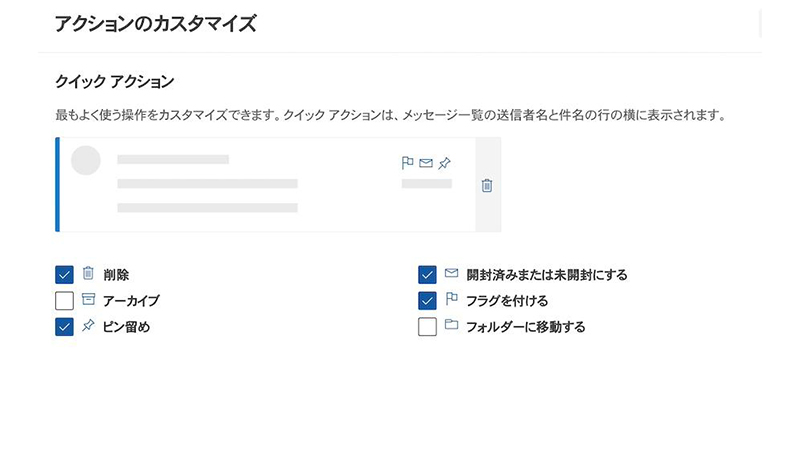Uncheck the フラグを付ける checkbox
Image resolution: width=800 pixels, height=450 pixels.
(x=428, y=301)
